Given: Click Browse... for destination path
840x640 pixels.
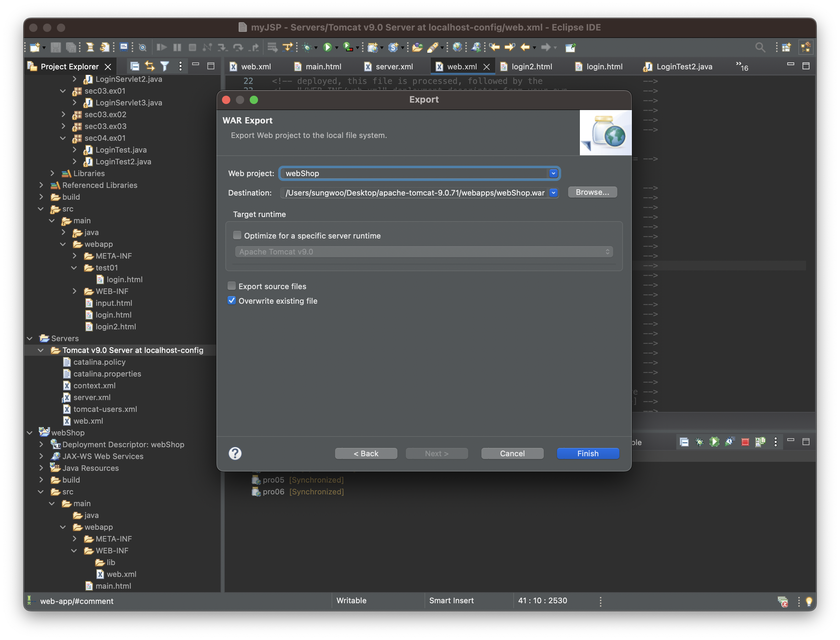Looking at the screenshot, I should point(592,192).
